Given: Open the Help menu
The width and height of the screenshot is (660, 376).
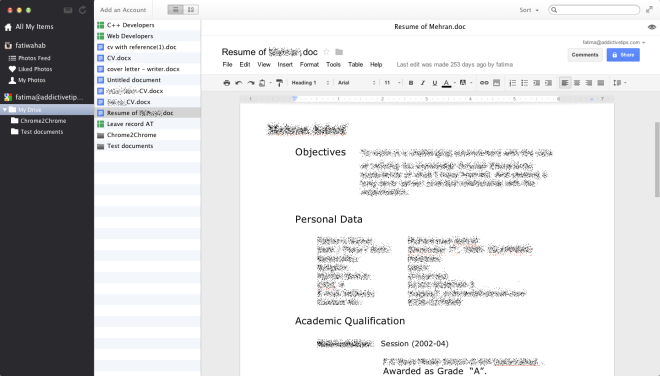Looking at the screenshot, I should click(376, 64).
